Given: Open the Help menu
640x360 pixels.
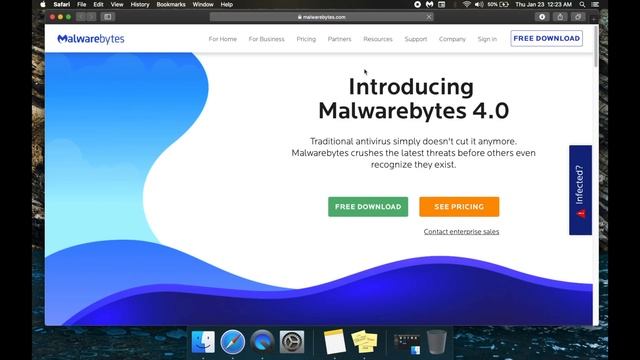Looking at the screenshot, I should [227, 4].
